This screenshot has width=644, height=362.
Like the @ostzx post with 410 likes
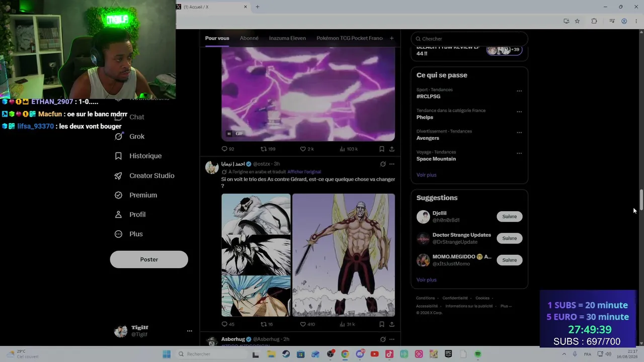(x=307, y=324)
